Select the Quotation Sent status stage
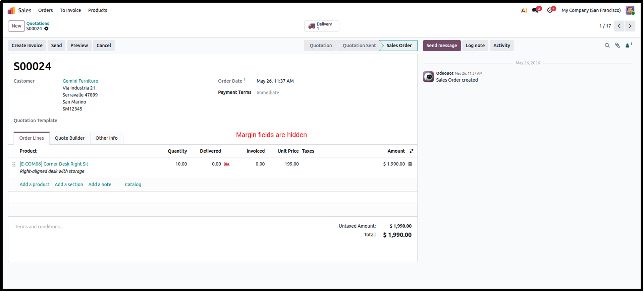 [359, 46]
